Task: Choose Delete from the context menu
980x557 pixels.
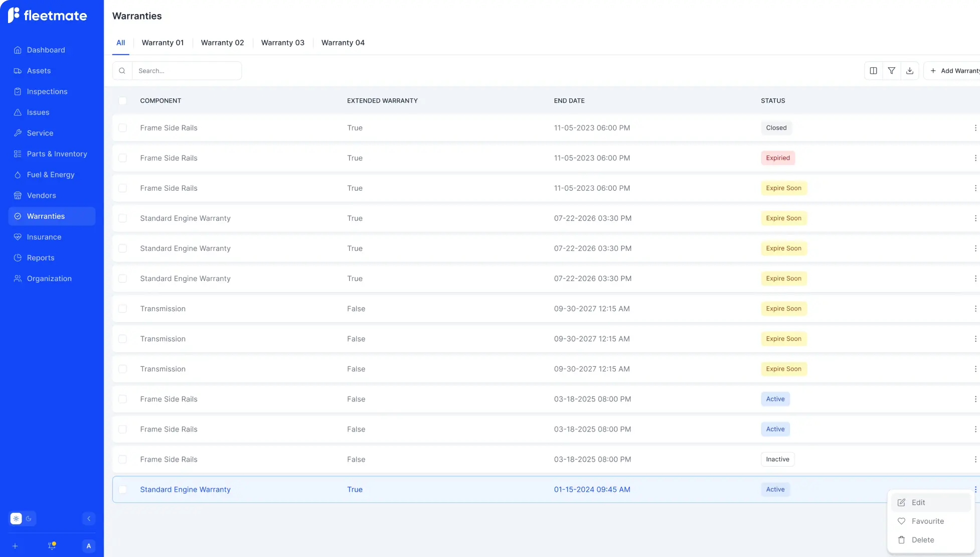Action: point(922,540)
